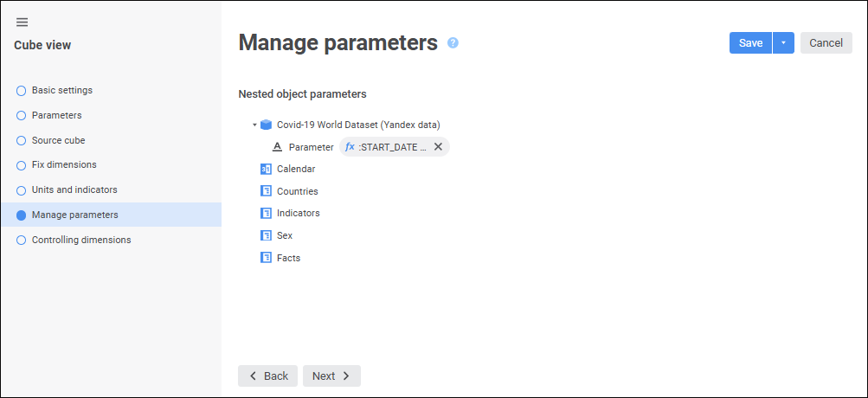Image resolution: width=868 pixels, height=398 pixels.
Task: Open the Save button dropdown arrow
Action: coord(783,43)
